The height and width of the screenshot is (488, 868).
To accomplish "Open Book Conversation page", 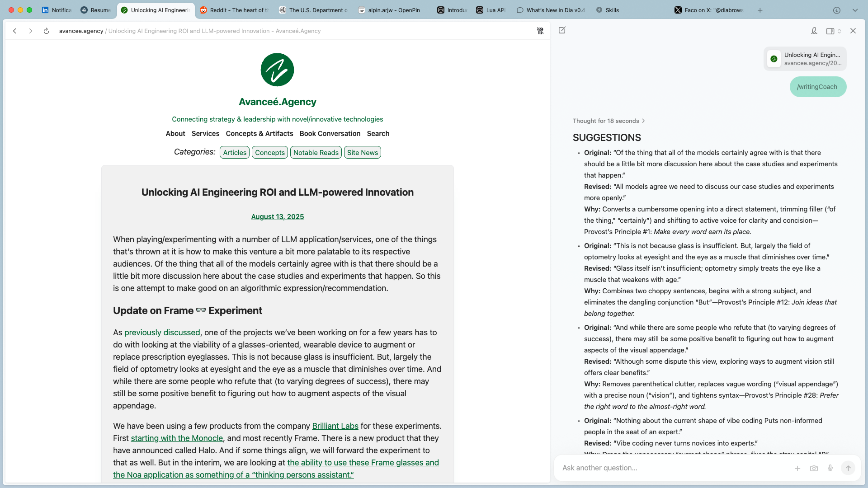I will click(x=330, y=133).
